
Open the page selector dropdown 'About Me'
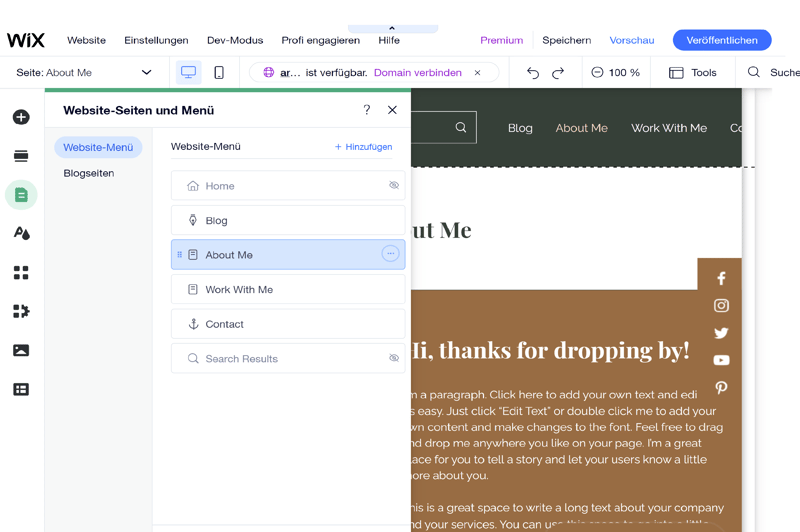pos(85,73)
